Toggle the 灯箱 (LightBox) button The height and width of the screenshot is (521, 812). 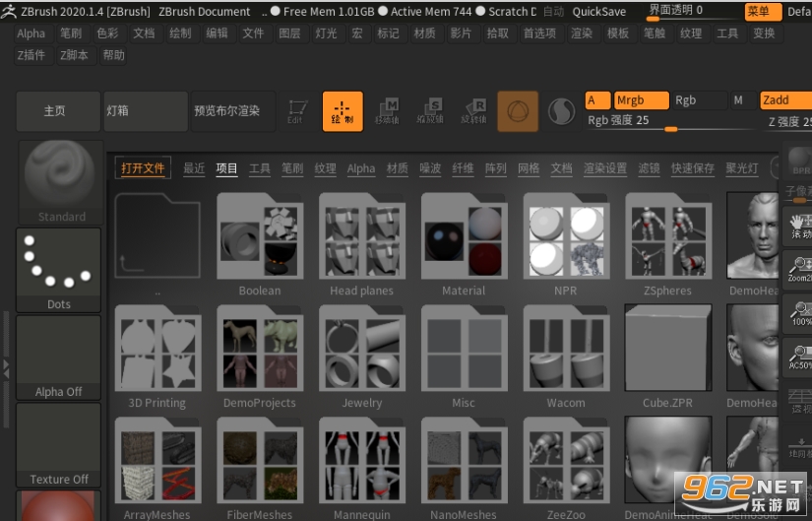point(146,111)
